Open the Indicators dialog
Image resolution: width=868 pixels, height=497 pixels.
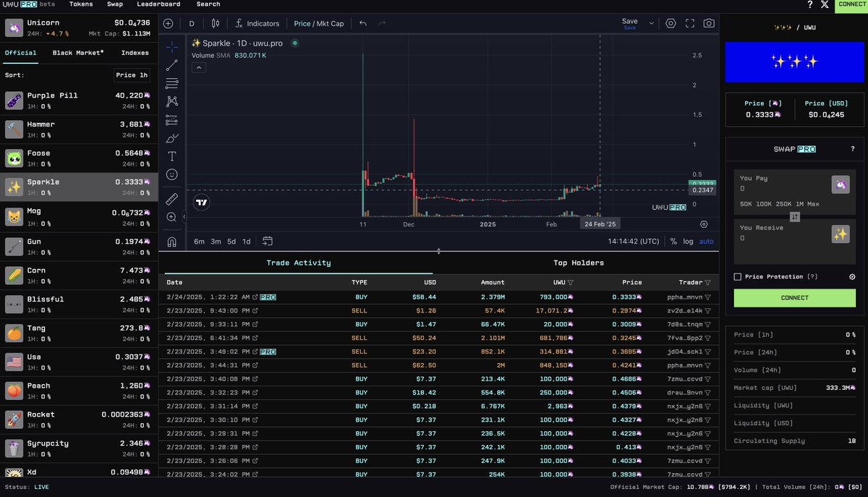(256, 23)
